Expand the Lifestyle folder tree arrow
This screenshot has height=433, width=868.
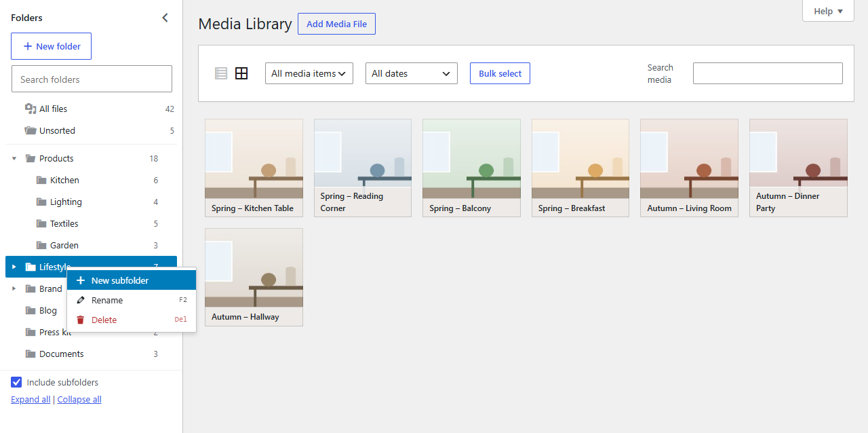(14, 267)
